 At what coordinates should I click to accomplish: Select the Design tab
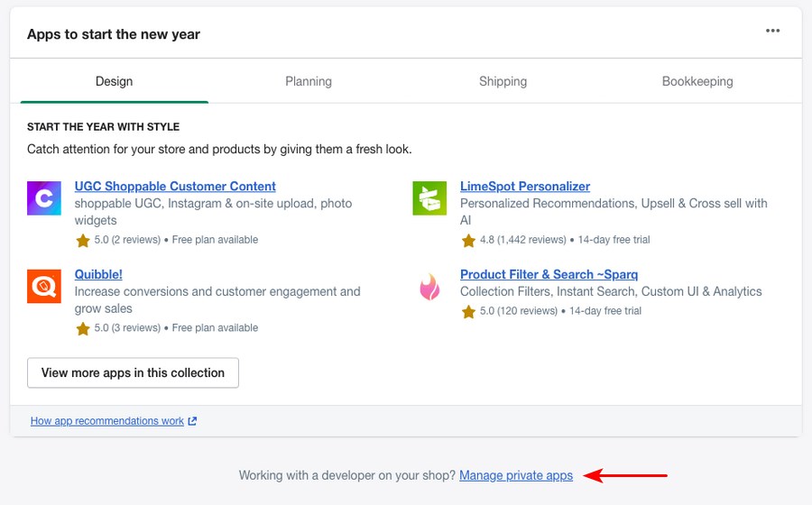tap(114, 81)
